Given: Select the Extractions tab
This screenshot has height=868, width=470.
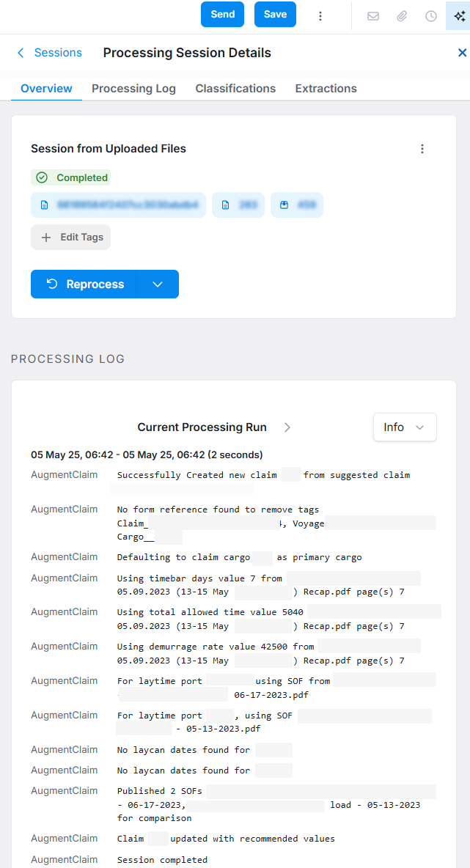Looking at the screenshot, I should pyautogui.click(x=326, y=88).
